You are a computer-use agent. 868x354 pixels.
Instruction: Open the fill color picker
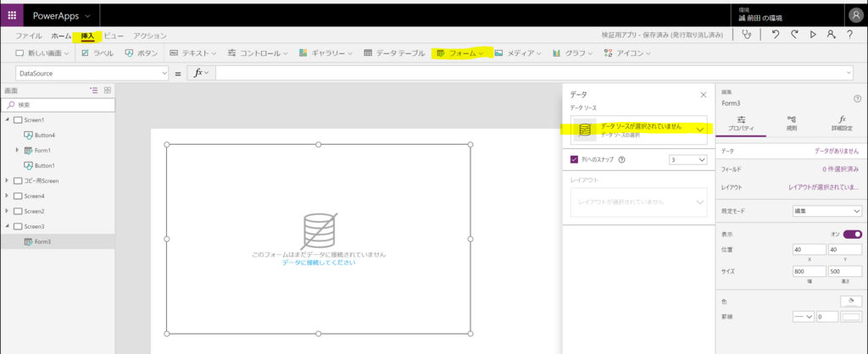(851, 301)
